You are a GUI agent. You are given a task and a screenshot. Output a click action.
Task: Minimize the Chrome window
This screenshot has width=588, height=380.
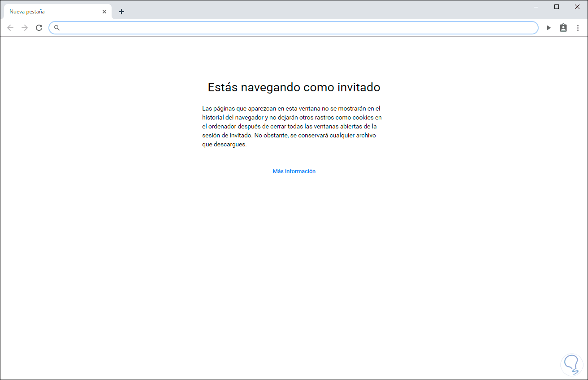click(536, 7)
